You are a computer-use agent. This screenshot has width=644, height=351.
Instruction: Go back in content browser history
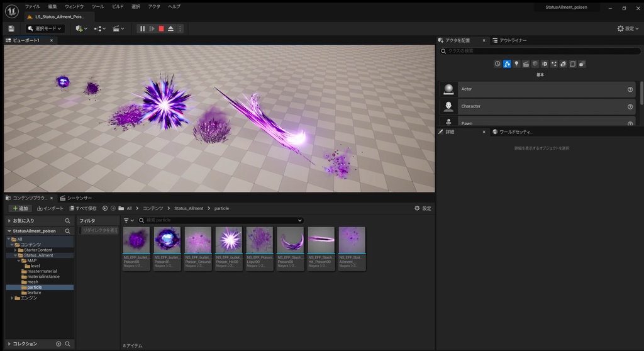(105, 208)
